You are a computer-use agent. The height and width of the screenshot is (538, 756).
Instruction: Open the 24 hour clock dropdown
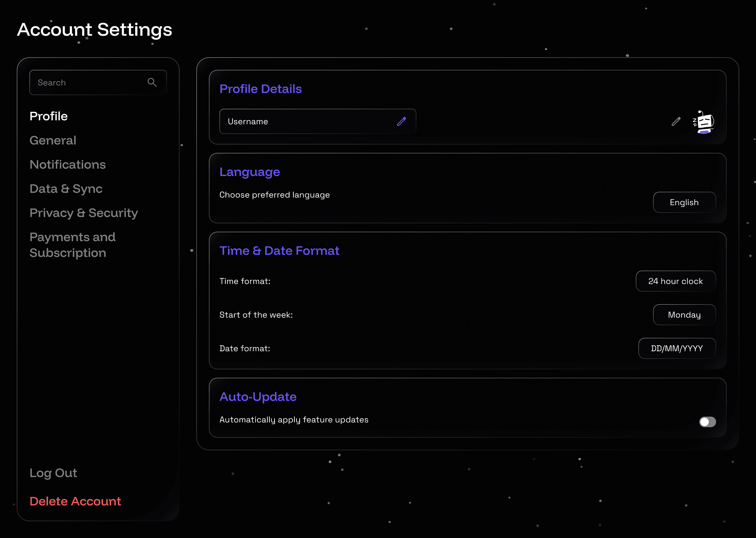(676, 281)
